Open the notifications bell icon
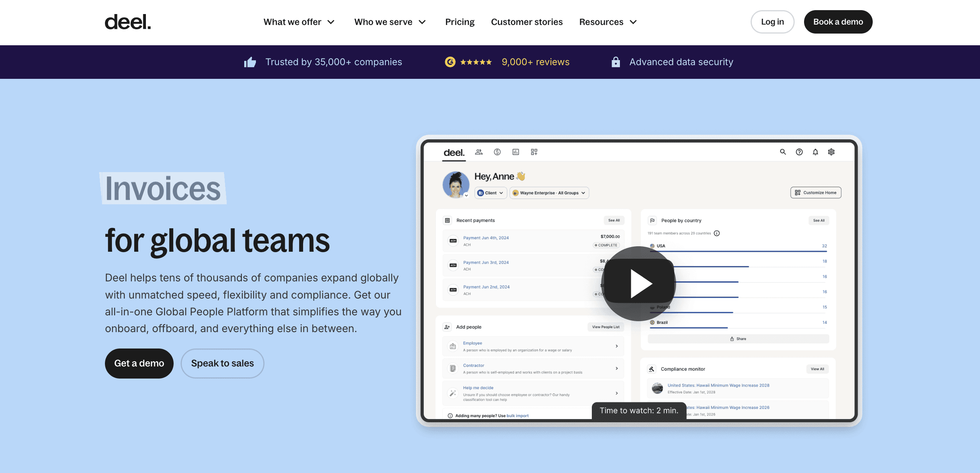 click(815, 152)
